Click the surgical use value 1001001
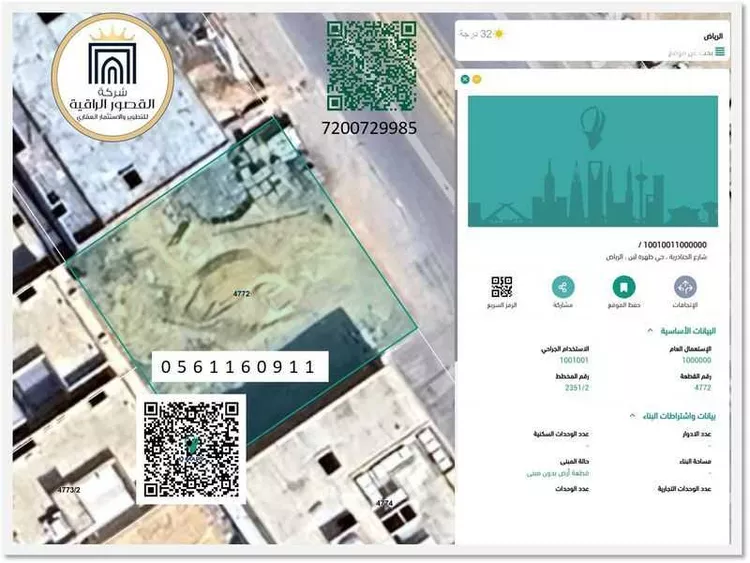The width and height of the screenshot is (750, 563). pyautogui.click(x=574, y=360)
